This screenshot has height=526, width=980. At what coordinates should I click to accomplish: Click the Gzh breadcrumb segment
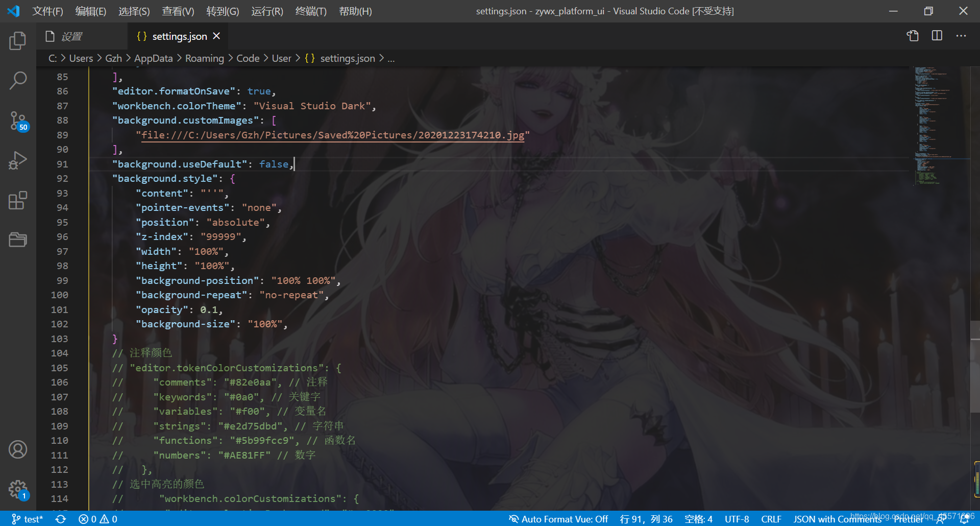[113, 58]
